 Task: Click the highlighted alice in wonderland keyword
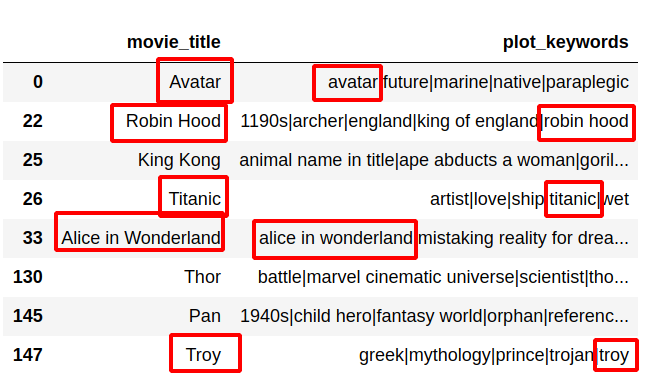tap(336, 238)
